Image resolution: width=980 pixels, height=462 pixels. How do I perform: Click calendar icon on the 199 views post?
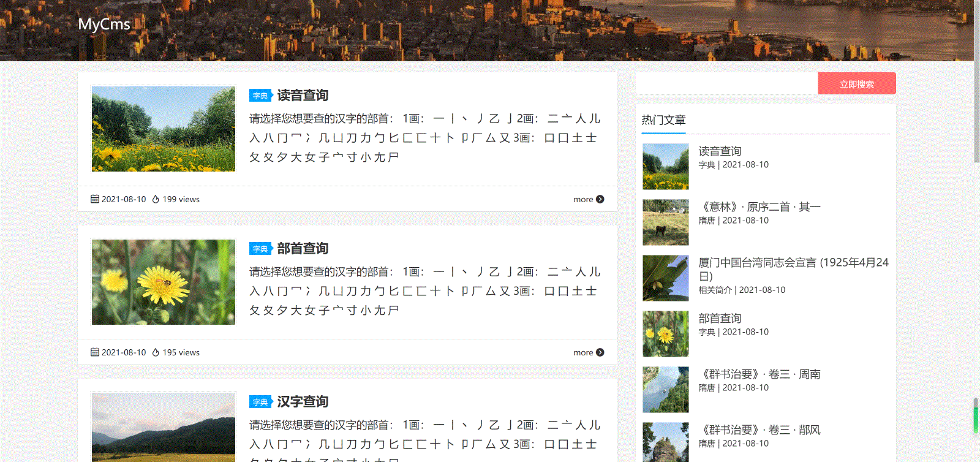(95, 199)
